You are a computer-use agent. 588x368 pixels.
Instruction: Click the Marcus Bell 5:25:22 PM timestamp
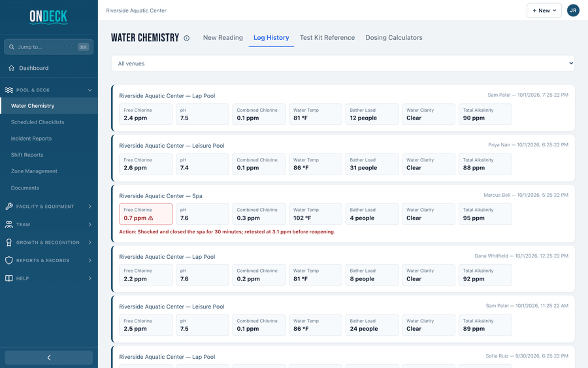click(x=526, y=195)
